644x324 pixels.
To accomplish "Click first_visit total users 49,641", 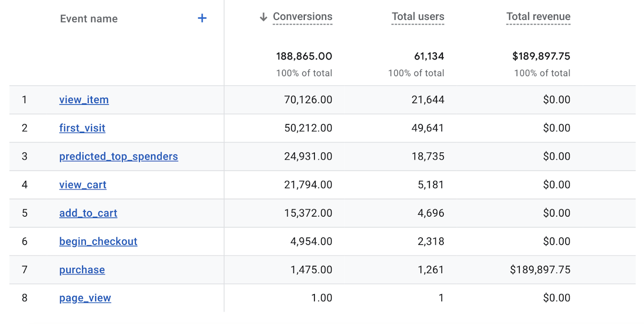I will [428, 128].
